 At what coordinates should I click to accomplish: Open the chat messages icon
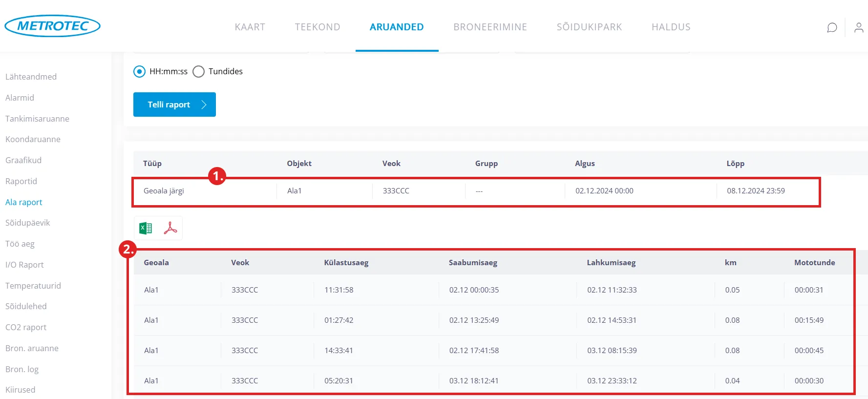click(832, 27)
